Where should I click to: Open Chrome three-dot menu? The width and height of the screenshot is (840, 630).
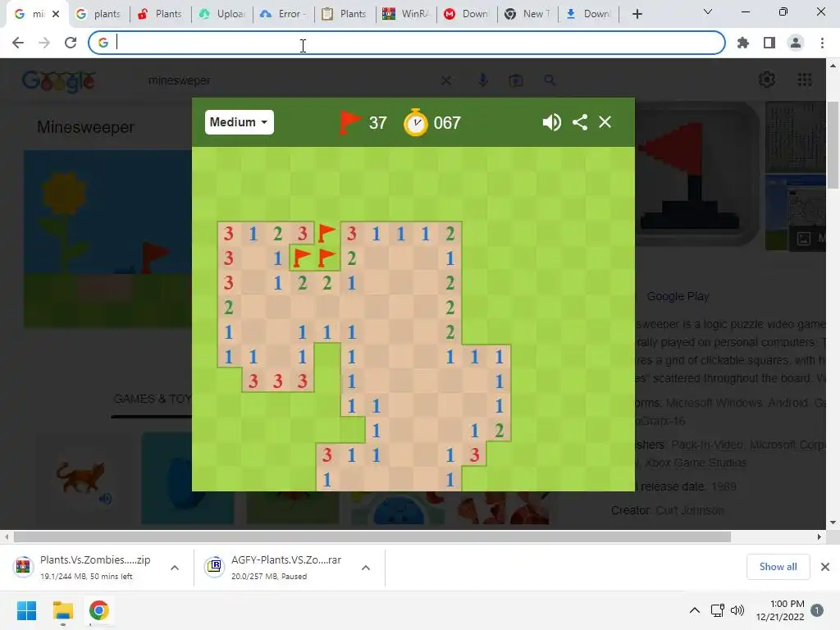pyautogui.click(x=822, y=43)
